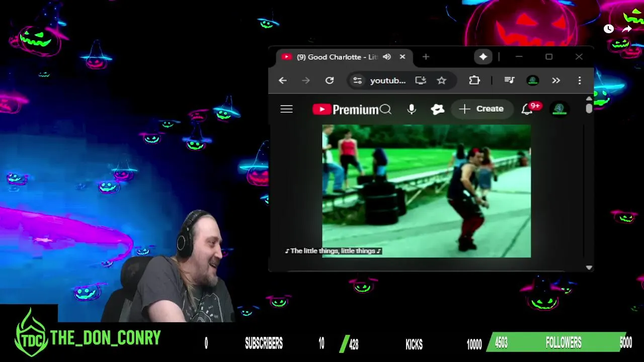644x362 pixels.
Task: Click the Share arrow icon
Action: (x=627, y=29)
